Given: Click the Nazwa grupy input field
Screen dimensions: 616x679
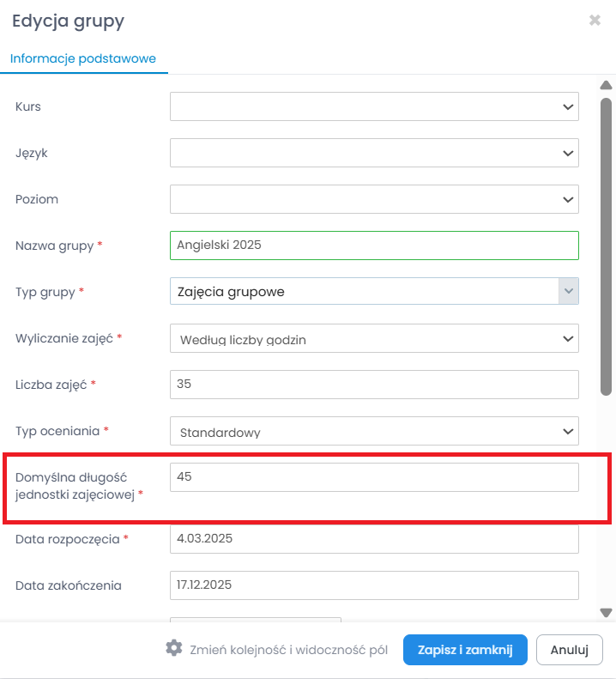Looking at the screenshot, I should (x=374, y=246).
